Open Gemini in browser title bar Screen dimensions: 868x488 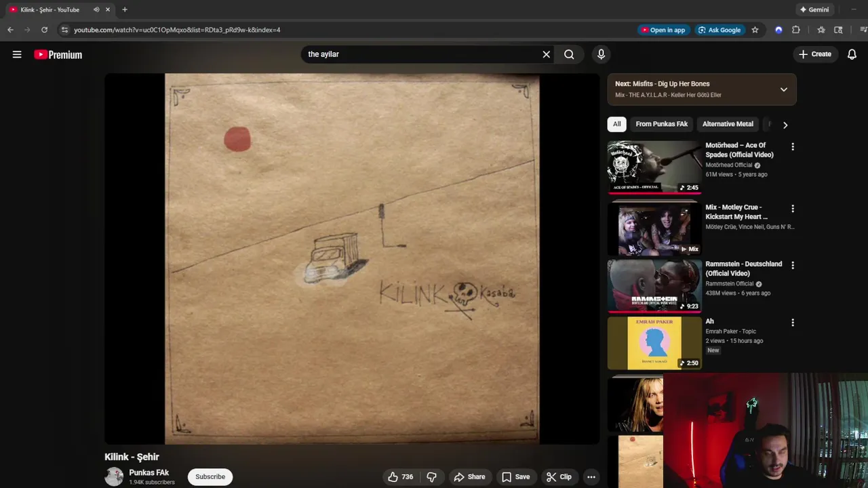814,9
